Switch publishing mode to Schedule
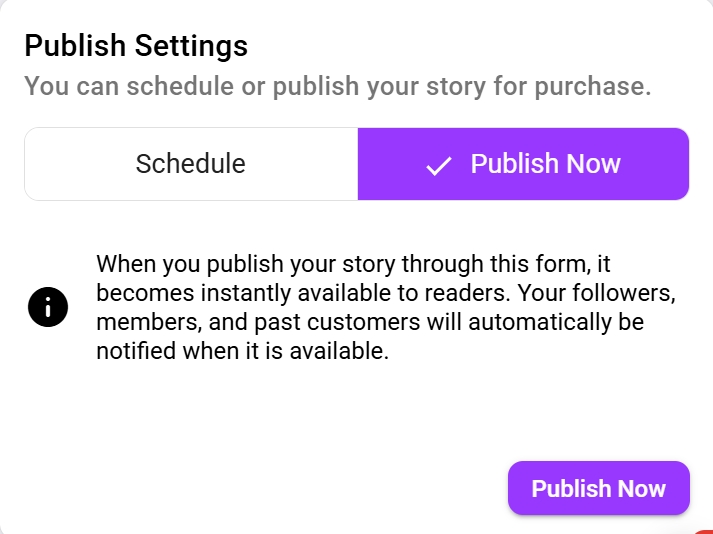The height and width of the screenshot is (534, 713). pos(191,164)
